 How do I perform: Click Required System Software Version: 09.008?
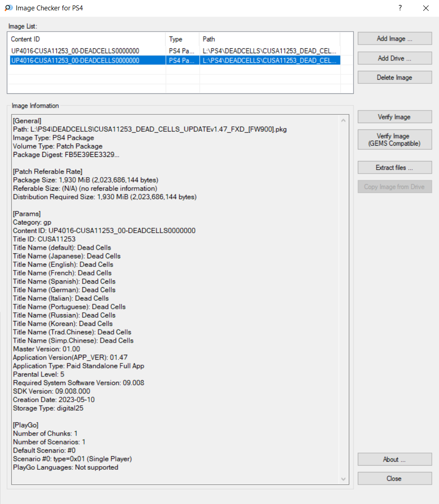(78, 382)
